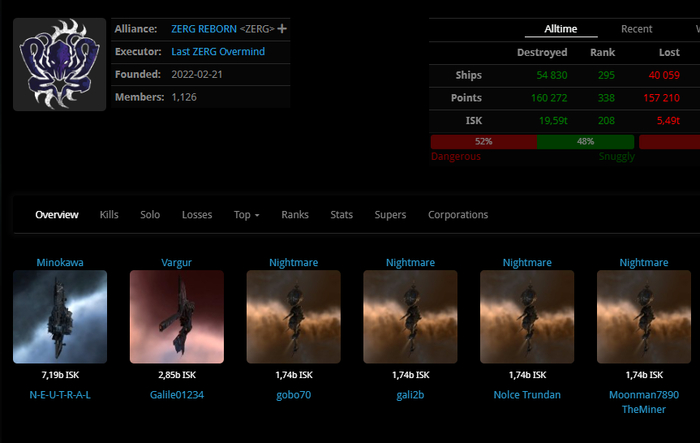Screen dimensions: 700x443
Task: Select the Supers tab
Action: pos(390,215)
